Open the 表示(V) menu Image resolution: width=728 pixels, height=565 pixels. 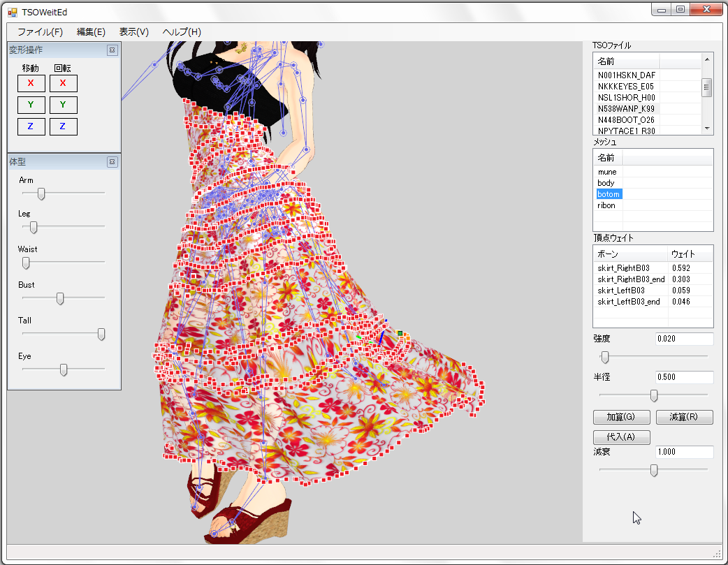[x=133, y=32]
